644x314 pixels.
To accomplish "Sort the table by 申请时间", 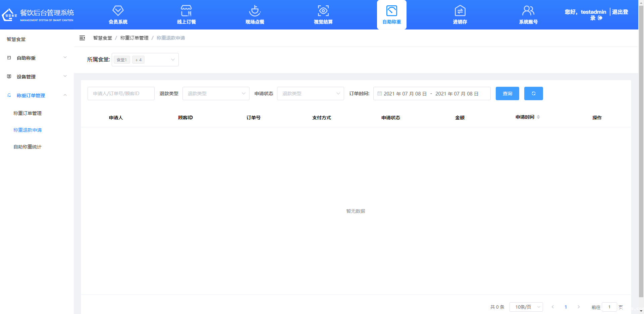I will [538, 117].
